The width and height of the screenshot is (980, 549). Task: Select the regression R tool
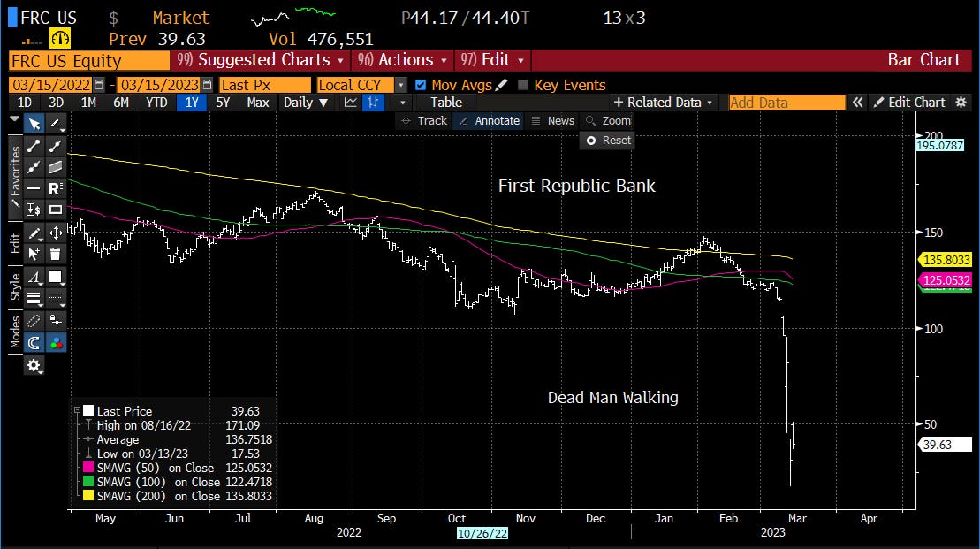coord(57,188)
